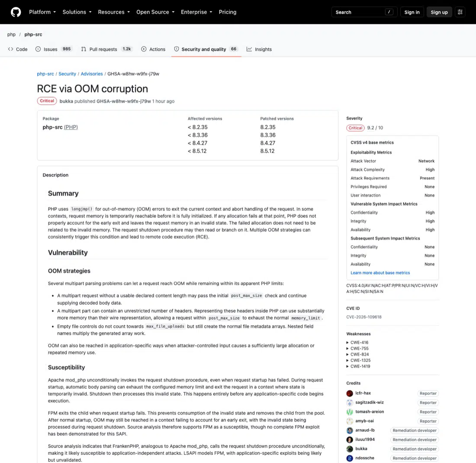The image size is (476, 463).
Task: Click the Insights graph icon
Action: [x=249, y=49]
